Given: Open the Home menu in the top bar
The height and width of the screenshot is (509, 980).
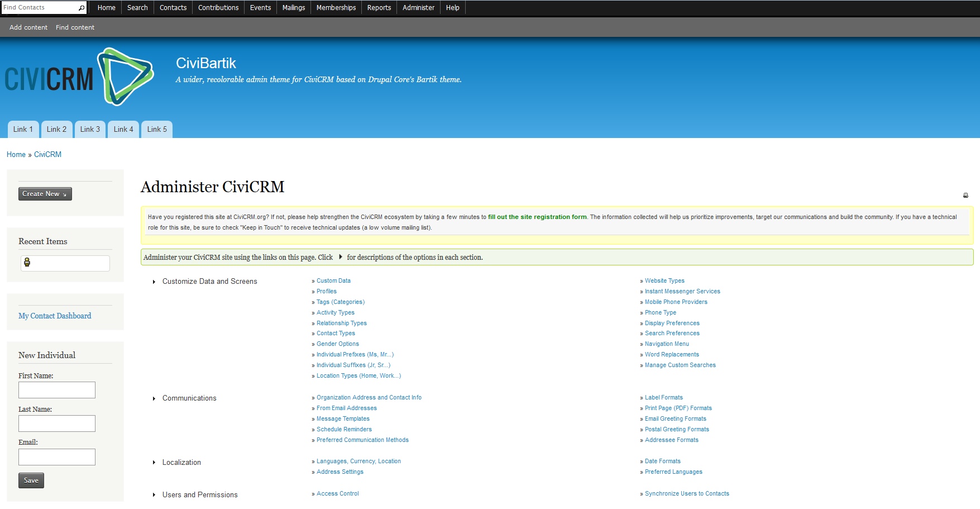Looking at the screenshot, I should click(x=107, y=8).
